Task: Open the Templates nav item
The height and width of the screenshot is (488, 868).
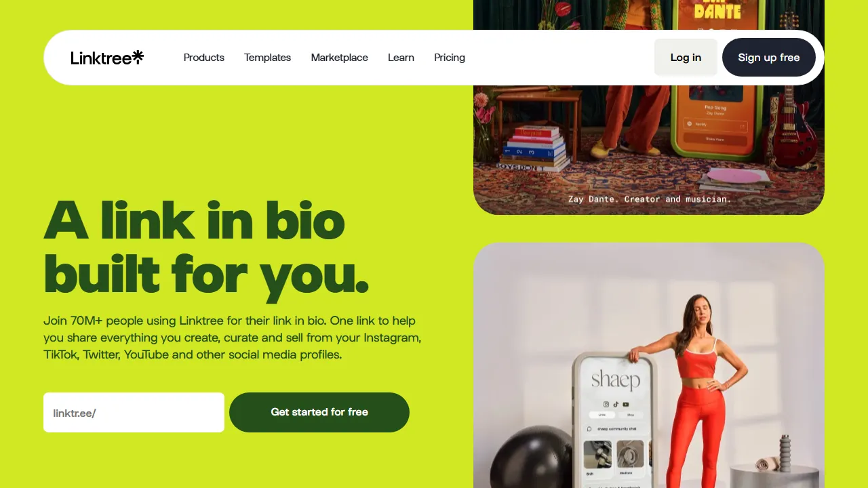Action: pyautogui.click(x=268, y=58)
